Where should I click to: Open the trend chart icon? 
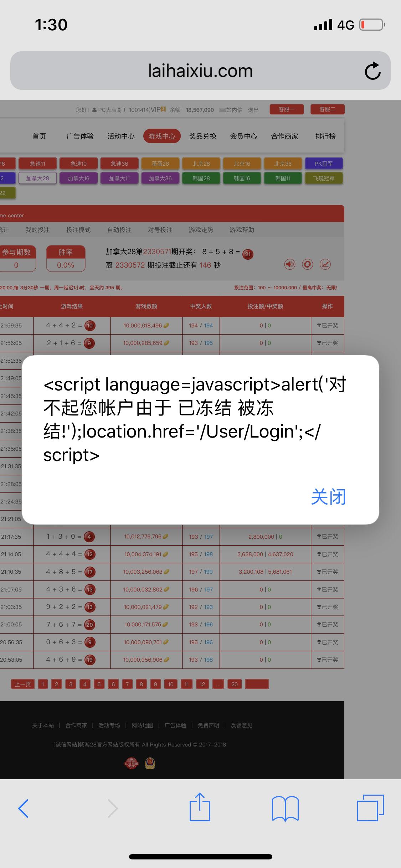pyautogui.click(x=325, y=264)
